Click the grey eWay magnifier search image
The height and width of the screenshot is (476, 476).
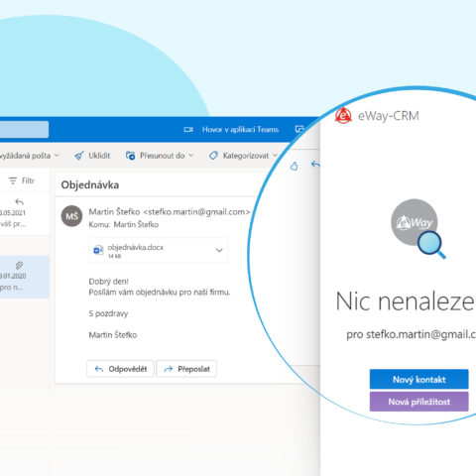pyautogui.click(x=417, y=228)
